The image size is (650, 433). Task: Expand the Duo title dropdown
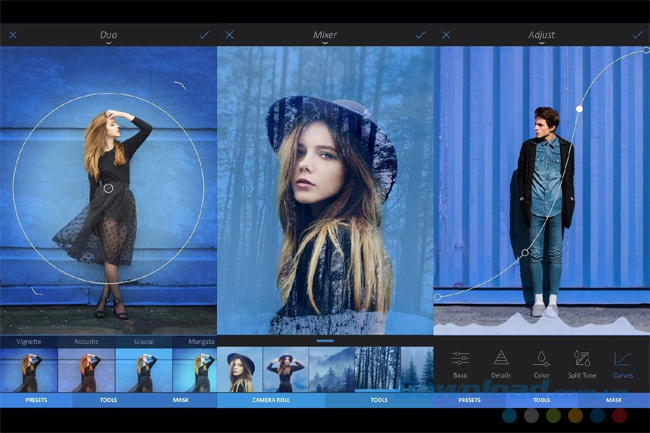108,36
